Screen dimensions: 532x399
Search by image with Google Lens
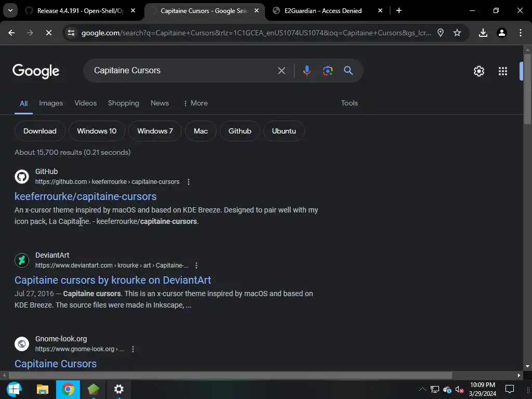click(x=327, y=71)
